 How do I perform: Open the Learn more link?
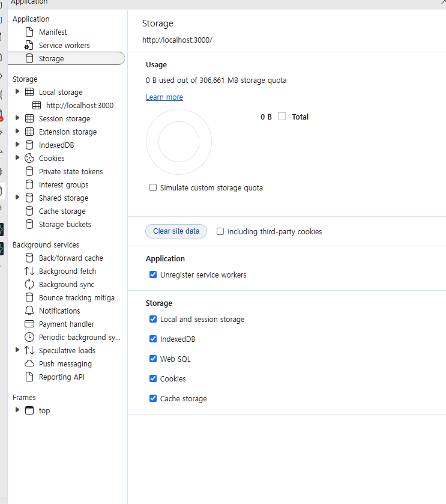coord(164,97)
